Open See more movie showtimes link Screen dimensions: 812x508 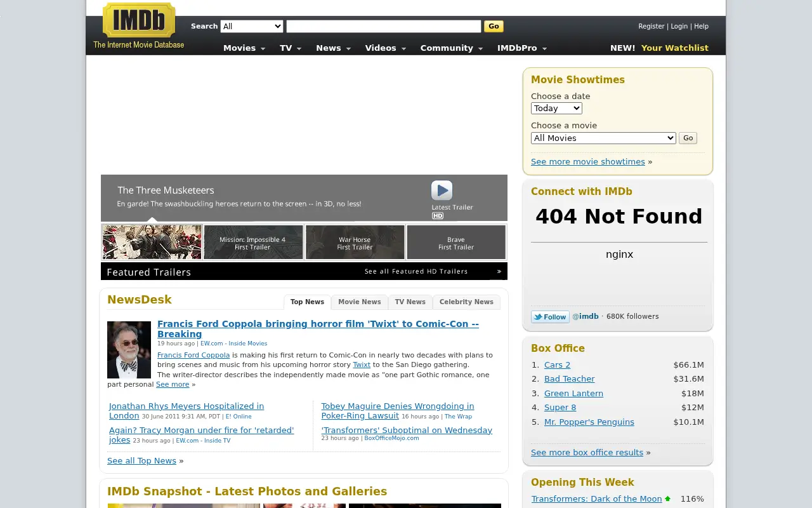(x=588, y=161)
